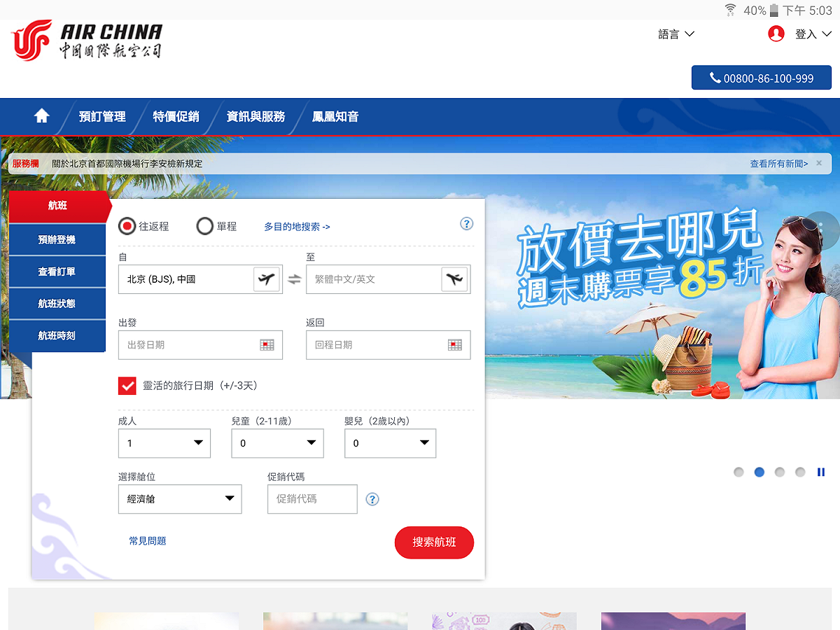Click the arrival airplane icon in 至 field
This screenshot has width=840, height=630.
tap(454, 279)
